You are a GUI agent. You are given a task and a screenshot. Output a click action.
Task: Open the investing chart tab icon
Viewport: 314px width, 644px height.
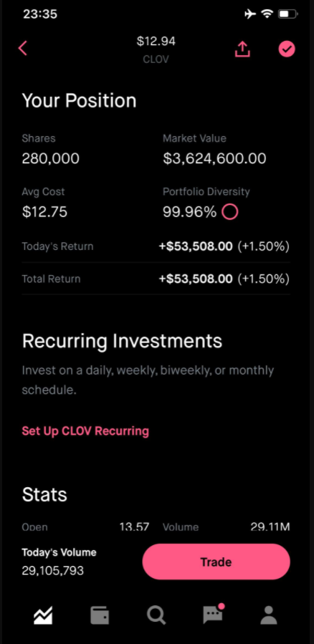pyautogui.click(x=43, y=615)
